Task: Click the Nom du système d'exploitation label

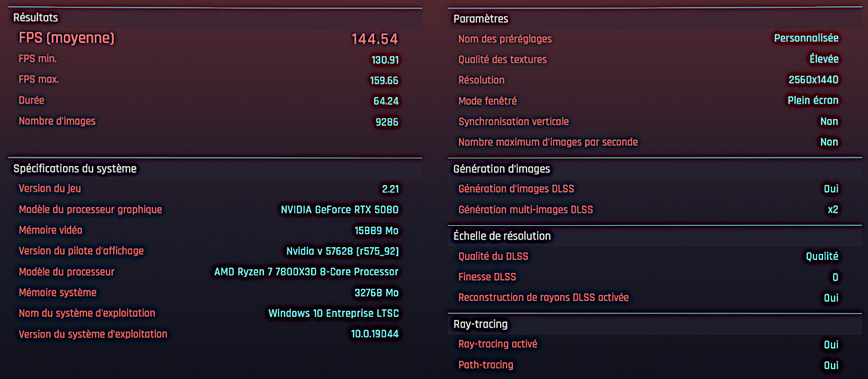Action: tap(87, 313)
